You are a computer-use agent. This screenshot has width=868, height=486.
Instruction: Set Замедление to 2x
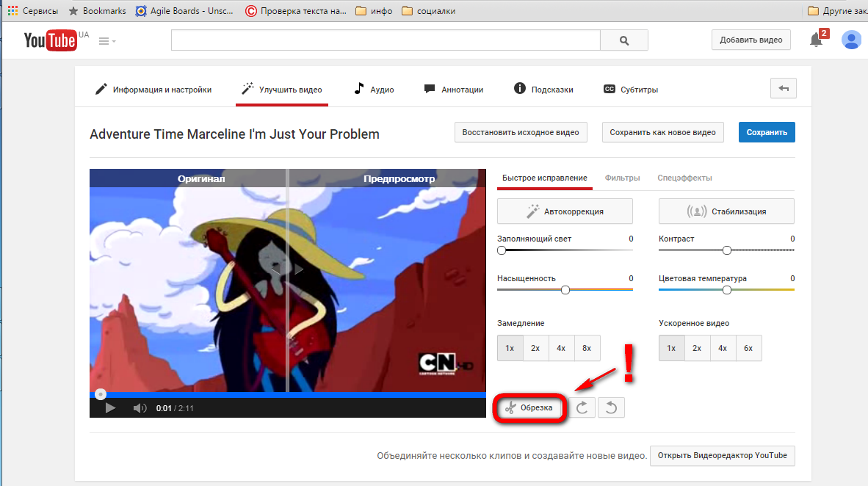tap(535, 348)
